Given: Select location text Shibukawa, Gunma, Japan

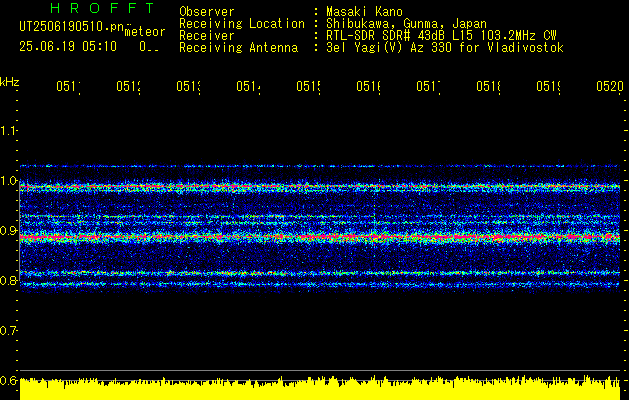Looking at the screenshot, I should coord(406,24).
